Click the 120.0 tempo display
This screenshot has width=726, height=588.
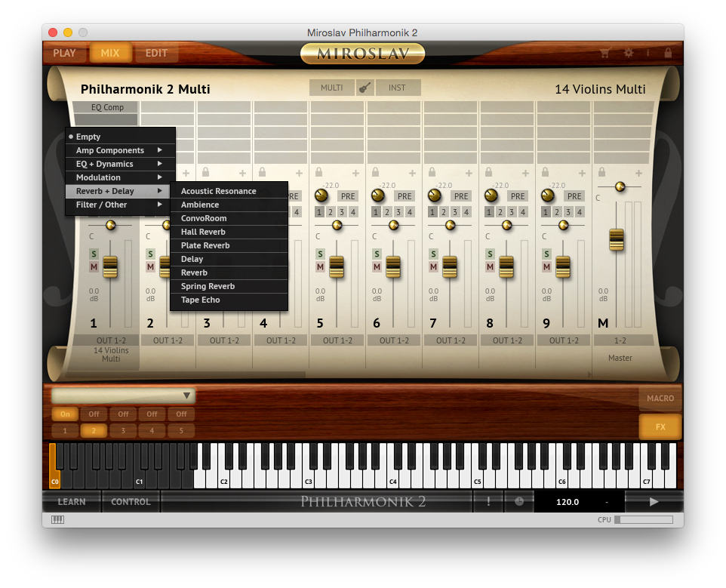pyautogui.click(x=568, y=500)
